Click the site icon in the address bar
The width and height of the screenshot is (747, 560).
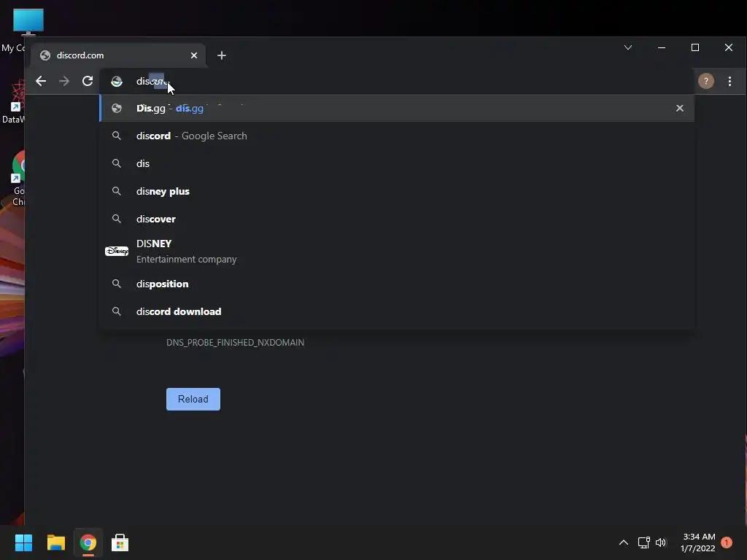tap(117, 82)
